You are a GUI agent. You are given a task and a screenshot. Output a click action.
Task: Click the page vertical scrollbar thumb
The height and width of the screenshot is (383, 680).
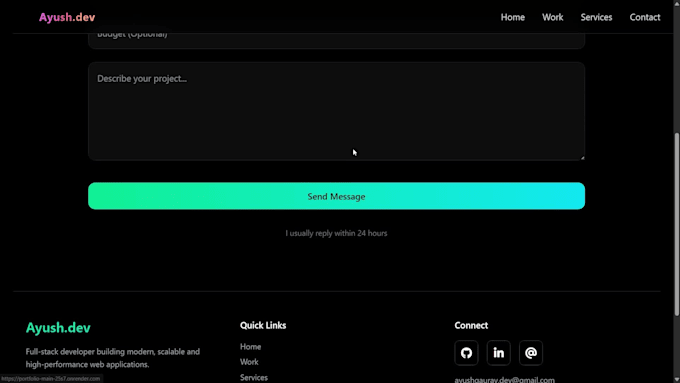[x=677, y=224]
